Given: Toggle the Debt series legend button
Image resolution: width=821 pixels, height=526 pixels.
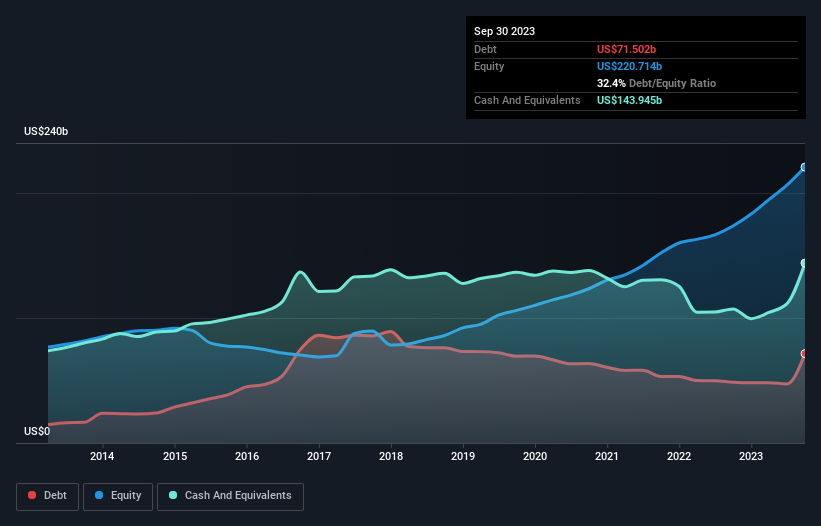Looking at the screenshot, I should pos(47,496).
